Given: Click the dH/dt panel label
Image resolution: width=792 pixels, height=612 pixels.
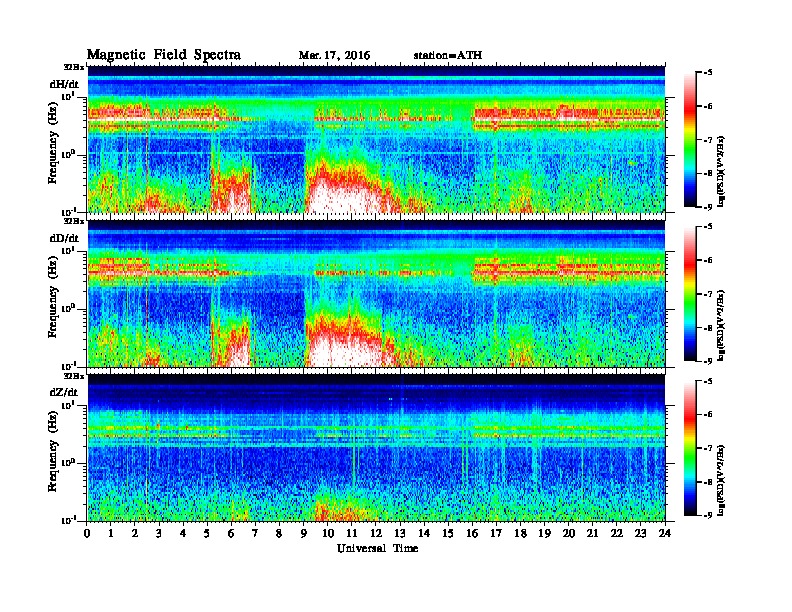Looking at the screenshot, I should coord(64,84).
